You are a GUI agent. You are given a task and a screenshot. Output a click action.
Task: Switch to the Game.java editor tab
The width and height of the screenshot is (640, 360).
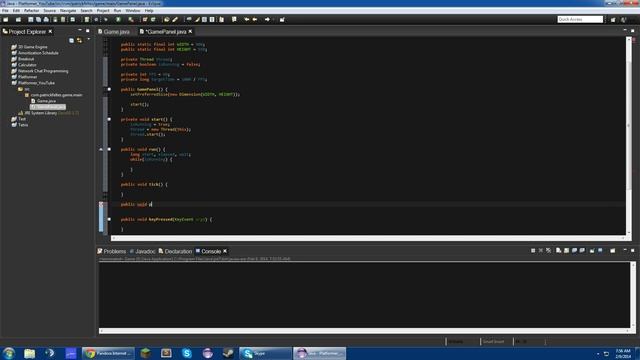pos(114,31)
